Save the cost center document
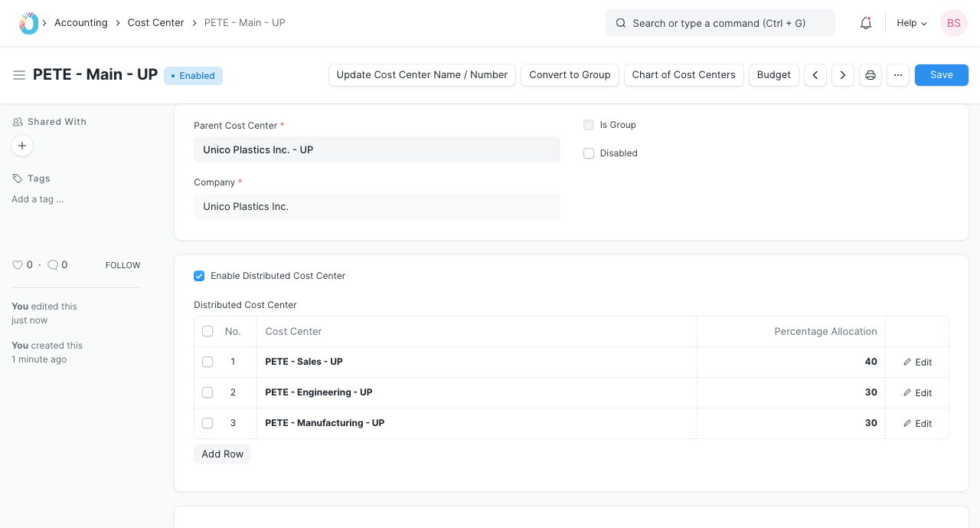Viewport: 980px width, 528px height. 941,74
